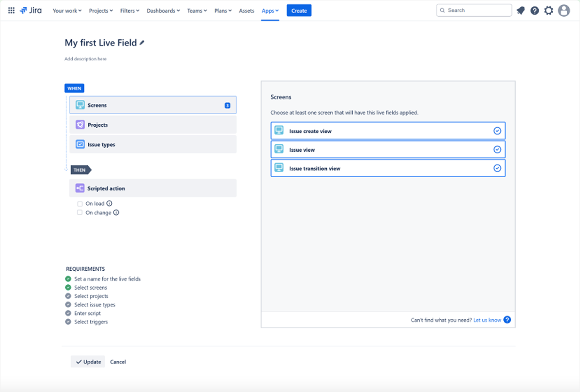Open the Plans dropdown
The width and height of the screenshot is (580, 392).
222,11
